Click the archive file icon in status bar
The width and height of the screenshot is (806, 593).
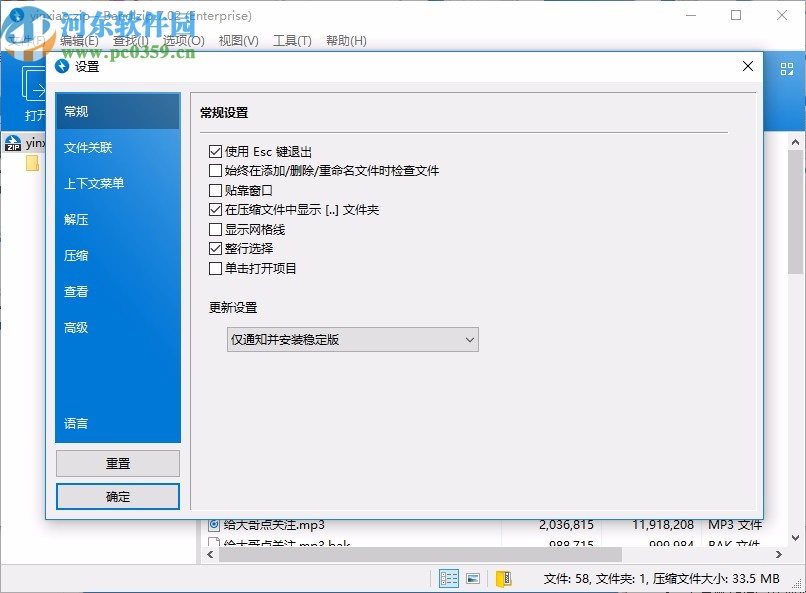[x=502, y=578]
